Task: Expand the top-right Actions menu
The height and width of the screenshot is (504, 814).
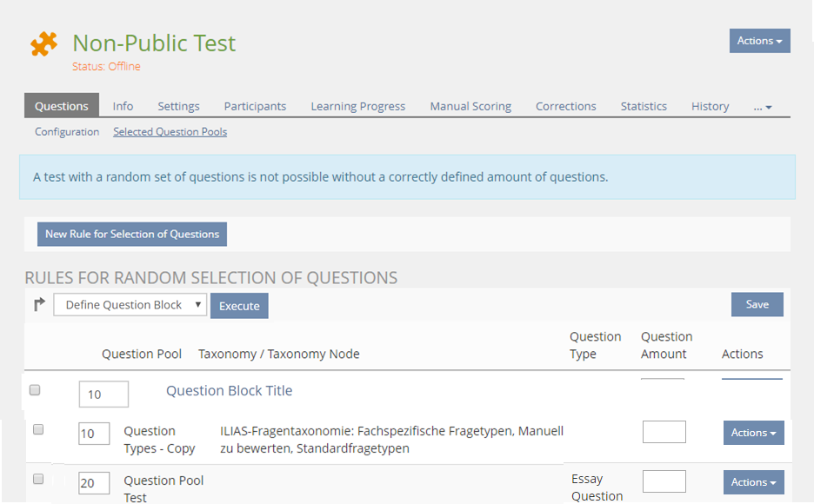Action: [x=759, y=41]
